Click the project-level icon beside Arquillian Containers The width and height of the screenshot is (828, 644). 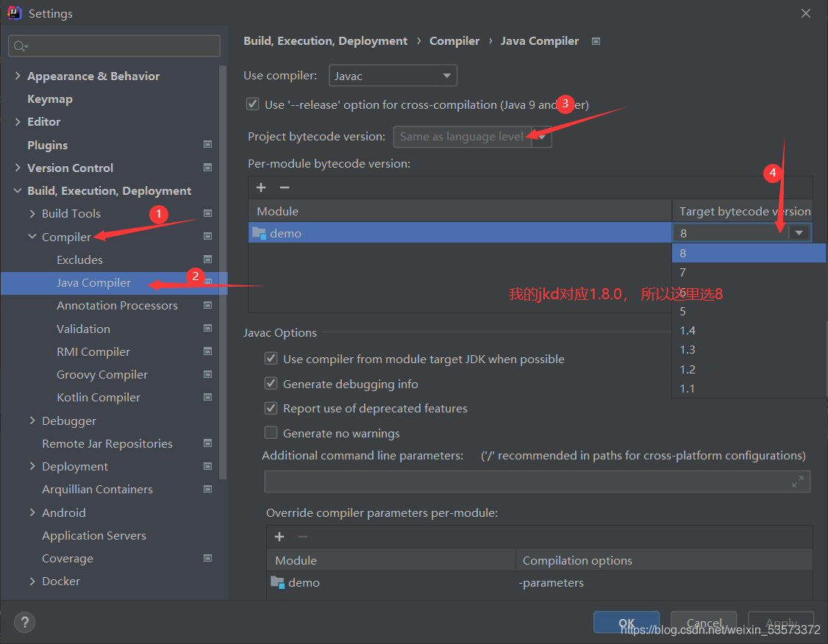[207, 489]
